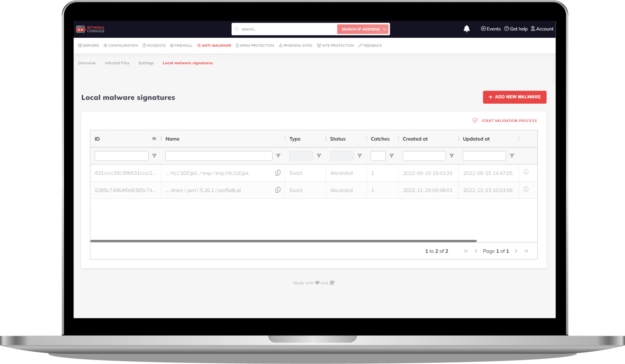
Task: Click the notification bell icon
Action: click(x=466, y=29)
